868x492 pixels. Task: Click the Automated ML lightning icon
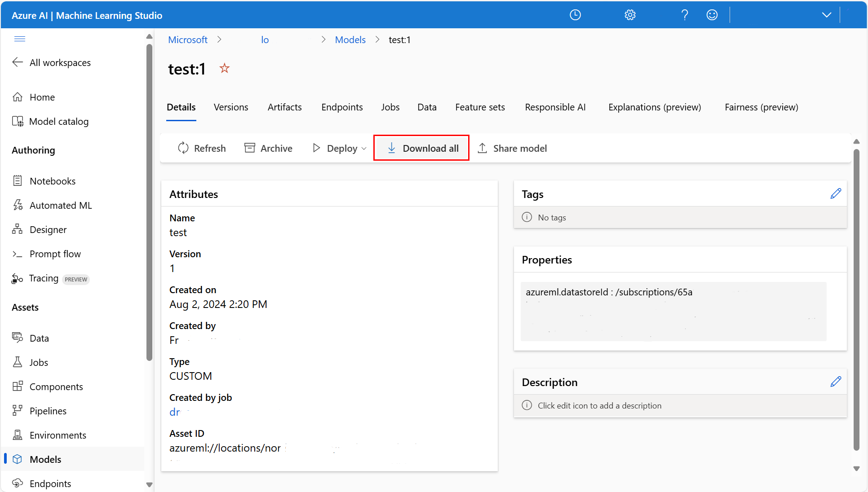[18, 205]
